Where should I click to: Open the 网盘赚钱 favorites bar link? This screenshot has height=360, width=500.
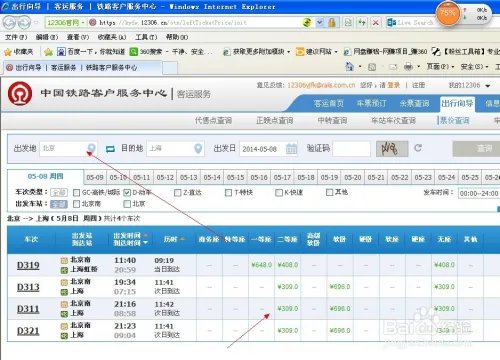click(x=385, y=52)
